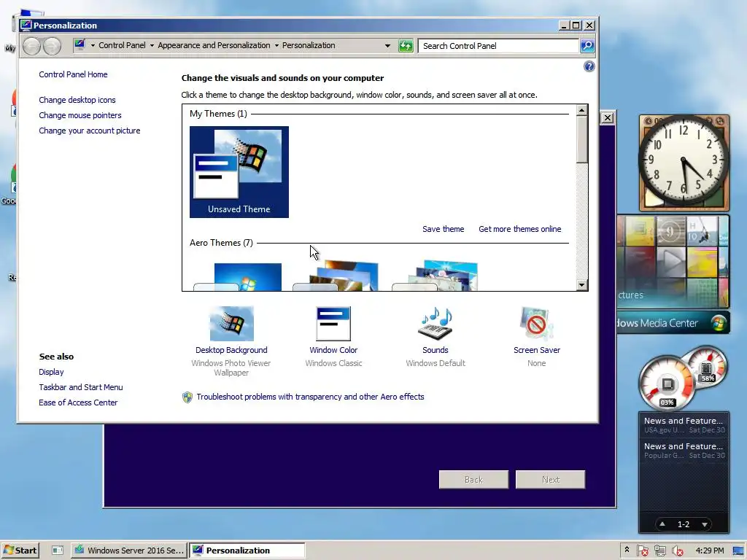This screenshot has height=560, width=747.
Task: Open Screen Saver settings icon
Action: click(536, 324)
